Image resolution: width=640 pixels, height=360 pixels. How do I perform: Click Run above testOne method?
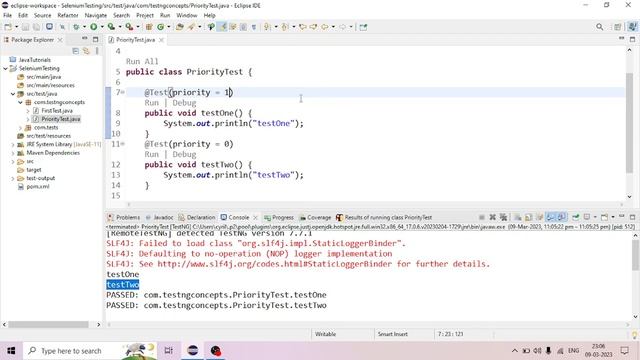[151, 103]
